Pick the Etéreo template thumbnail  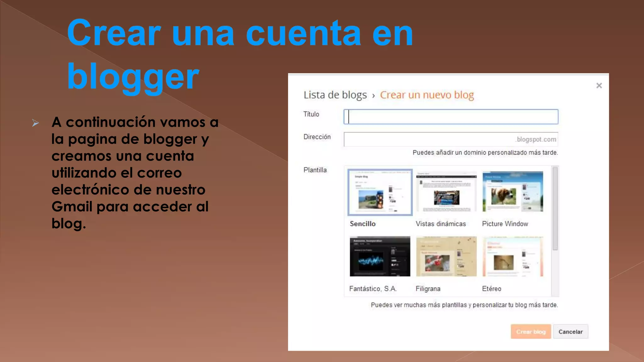pyautogui.click(x=513, y=256)
